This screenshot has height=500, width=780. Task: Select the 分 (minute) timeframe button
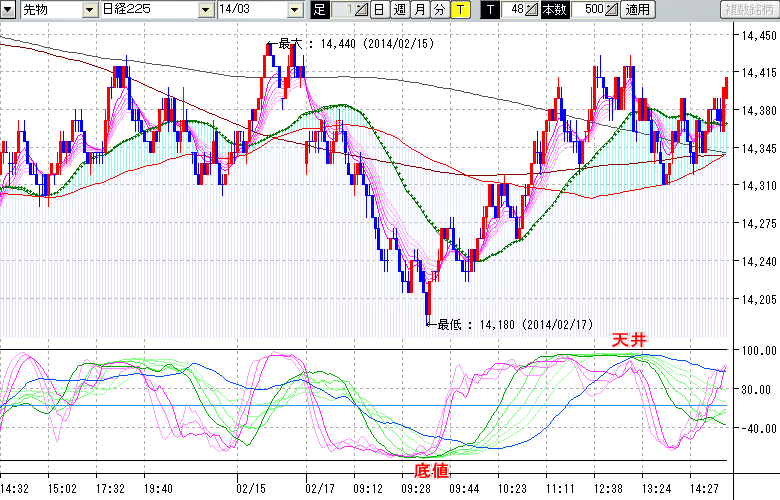pyautogui.click(x=439, y=10)
